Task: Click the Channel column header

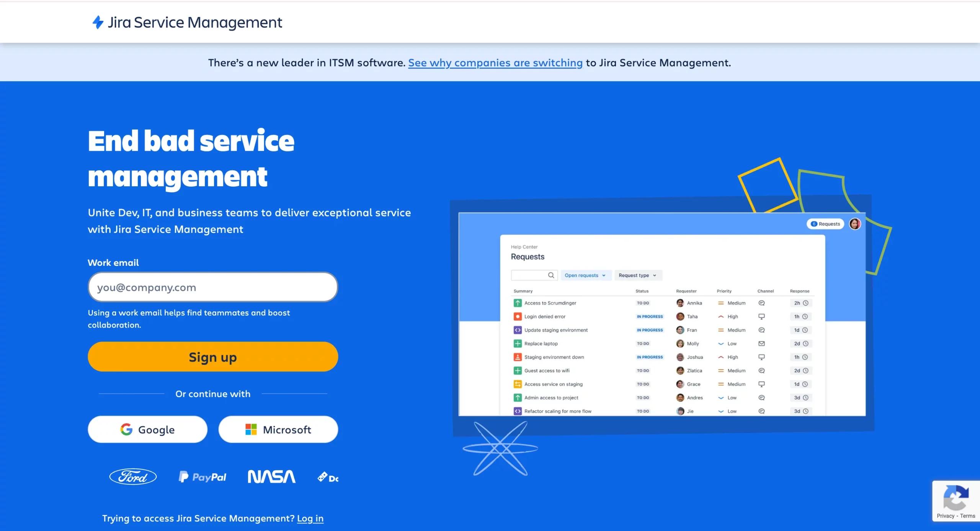Action: point(766,291)
